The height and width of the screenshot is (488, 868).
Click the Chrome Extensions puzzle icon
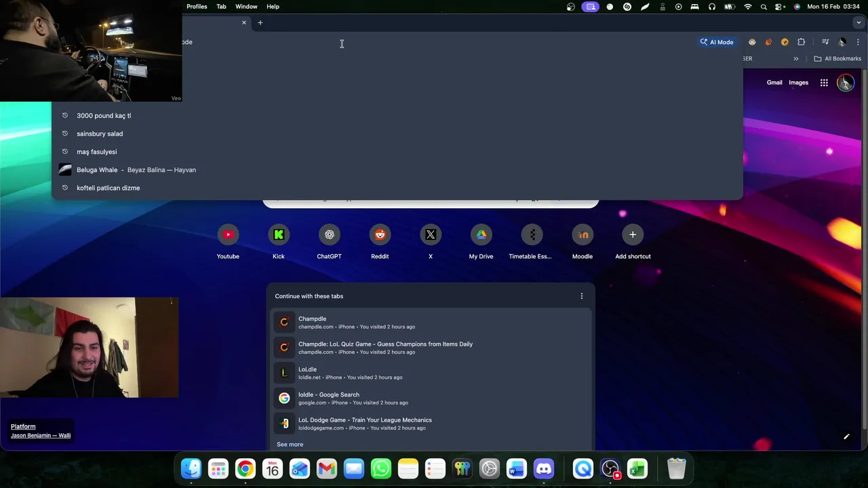[801, 42]
